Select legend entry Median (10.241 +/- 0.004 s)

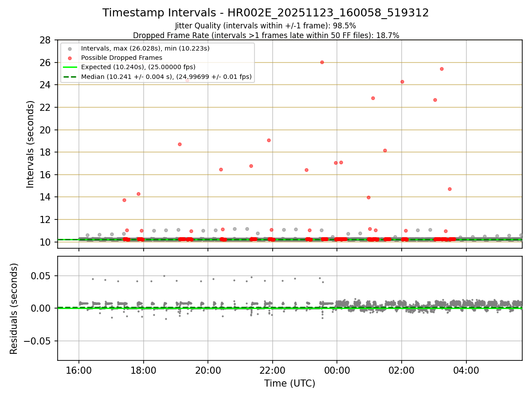tap(166, 77)
